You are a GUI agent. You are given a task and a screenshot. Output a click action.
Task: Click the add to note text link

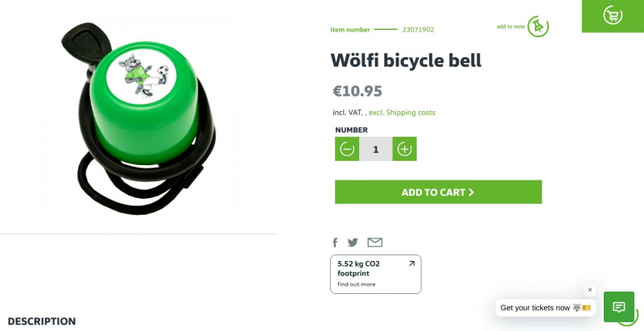click(510, 27)
